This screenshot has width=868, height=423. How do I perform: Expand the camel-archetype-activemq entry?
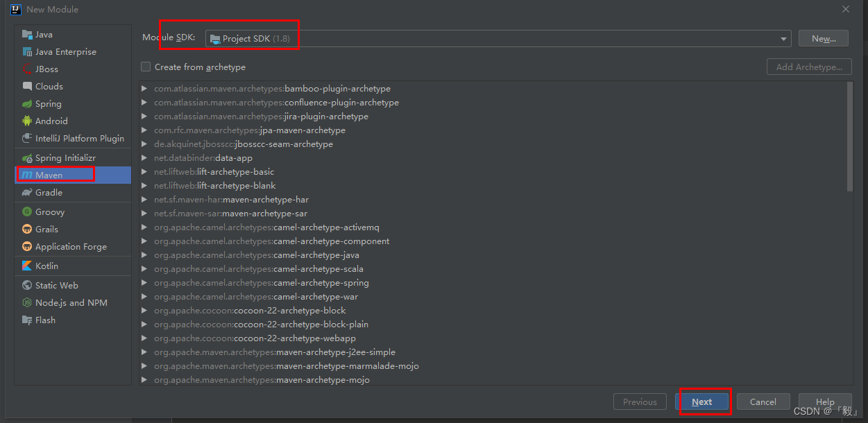pos(144,227)
